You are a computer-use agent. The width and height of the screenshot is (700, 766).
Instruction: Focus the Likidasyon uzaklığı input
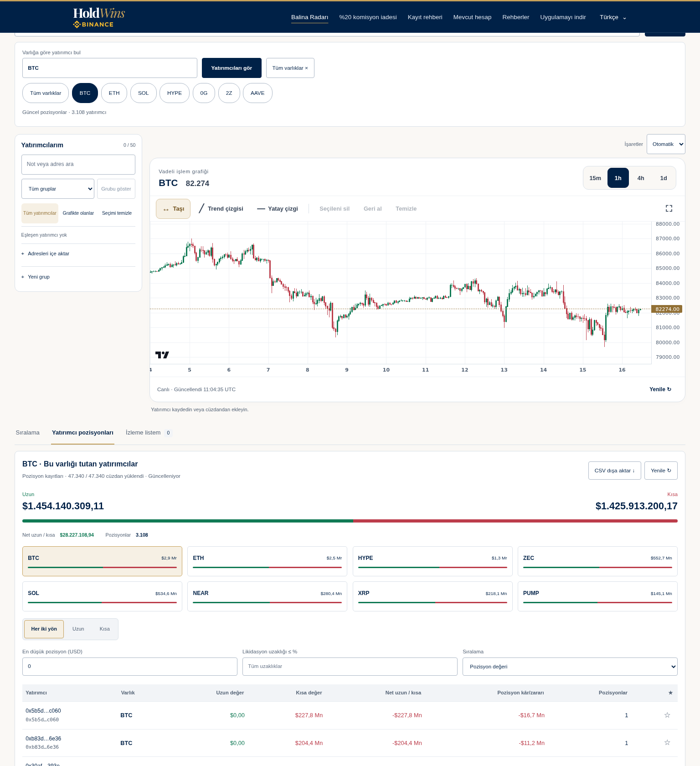coord(350,667)
